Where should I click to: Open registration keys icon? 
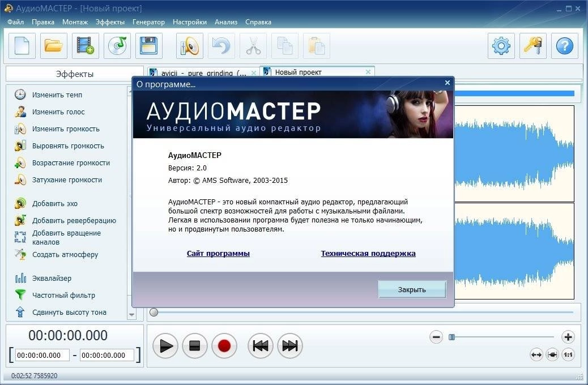pos(533,46)
